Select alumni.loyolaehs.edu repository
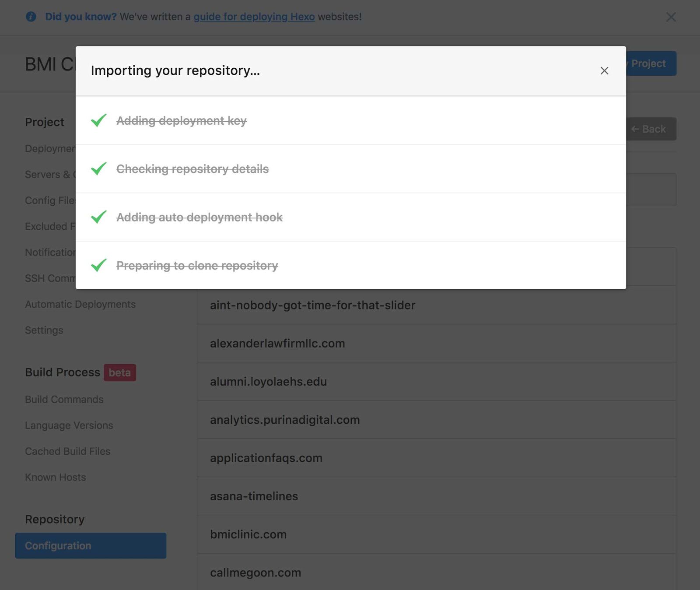The image size is (700, 590). [x=437, y=381]
